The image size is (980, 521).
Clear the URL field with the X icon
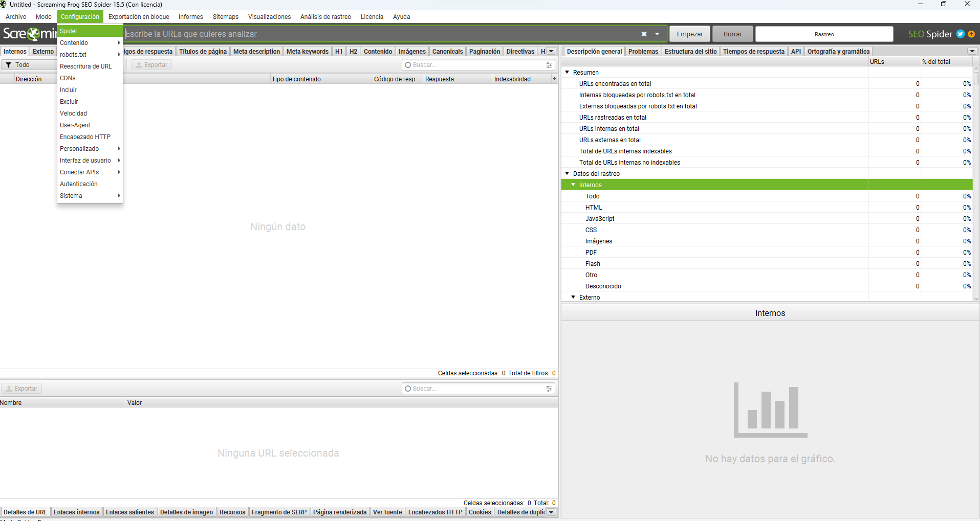644,34
